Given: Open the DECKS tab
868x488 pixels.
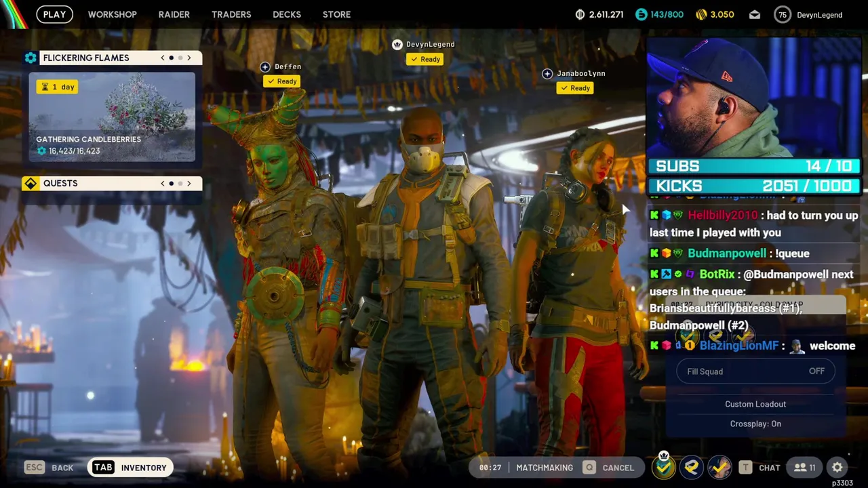Looking at the screenshot, I should coord(287,14).
